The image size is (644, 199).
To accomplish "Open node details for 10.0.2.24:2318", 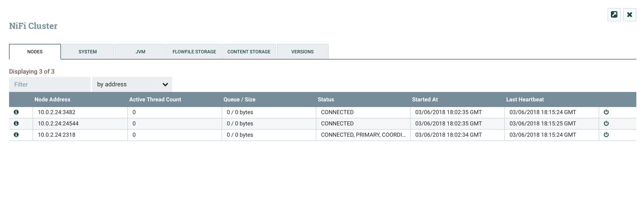I will pyautogui.click(x=16, y=135).
